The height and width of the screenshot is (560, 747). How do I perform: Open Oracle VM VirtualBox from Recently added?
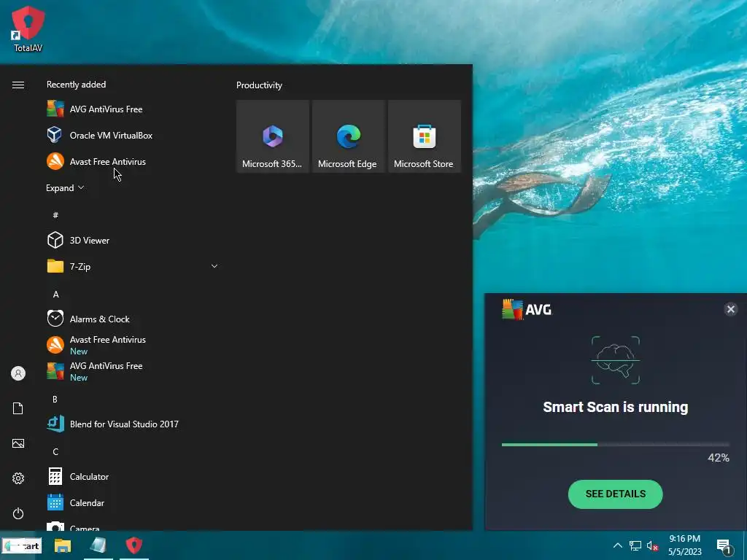133,135
